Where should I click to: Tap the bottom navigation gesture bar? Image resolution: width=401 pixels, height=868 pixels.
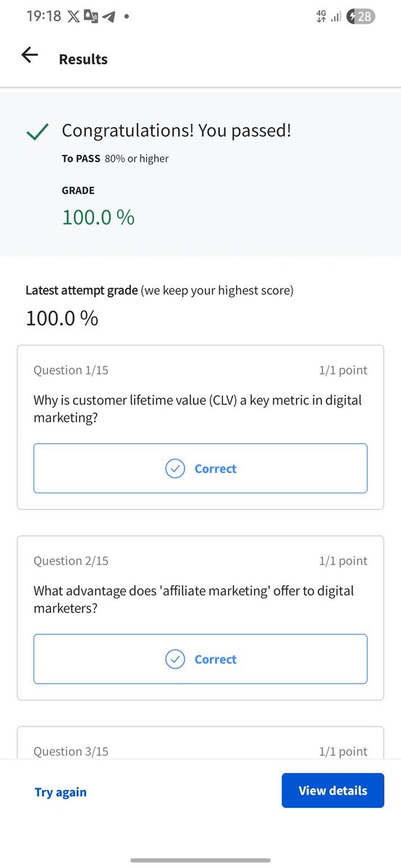click(200, 860)
